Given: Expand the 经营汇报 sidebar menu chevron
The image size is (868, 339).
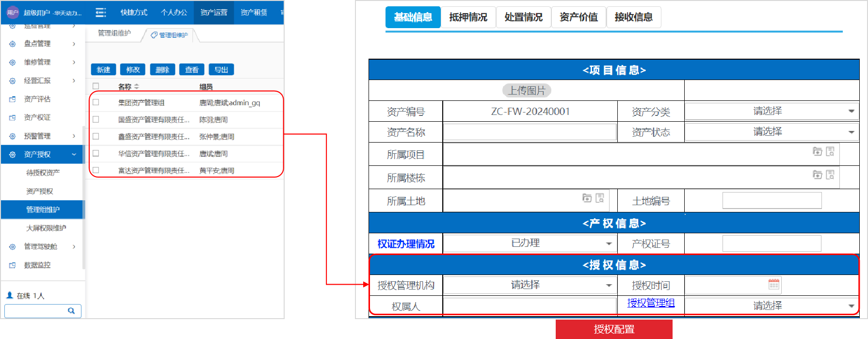Looking at the screenshot, I should tap(74, 81).
